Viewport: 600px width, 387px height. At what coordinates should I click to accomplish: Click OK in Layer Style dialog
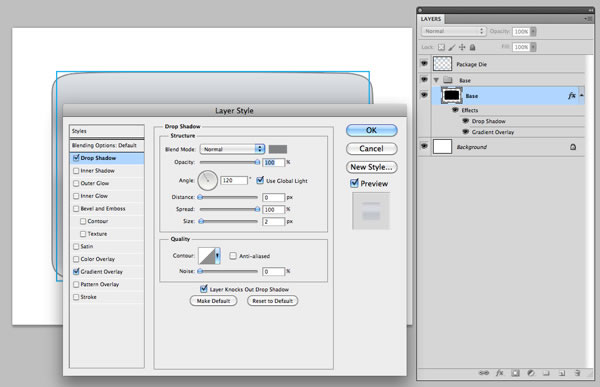[372, 130]
